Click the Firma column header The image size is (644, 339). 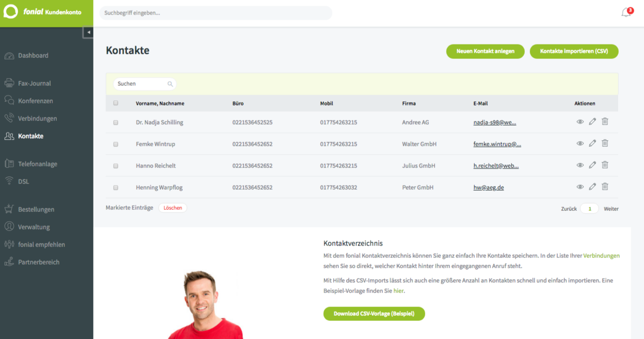click(x=409, y=103)
